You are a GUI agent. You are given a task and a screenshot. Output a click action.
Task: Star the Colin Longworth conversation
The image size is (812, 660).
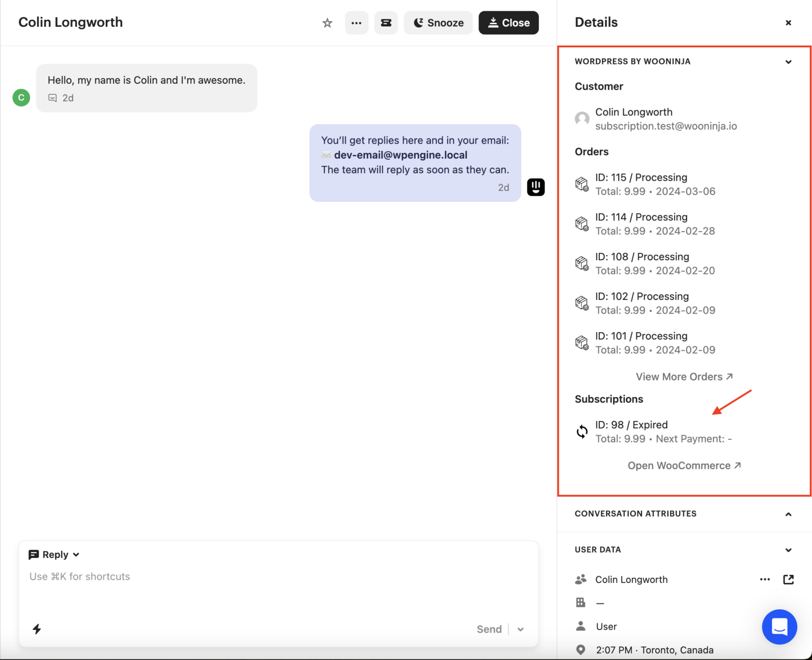pyautogui.click(x=327, y=23)
